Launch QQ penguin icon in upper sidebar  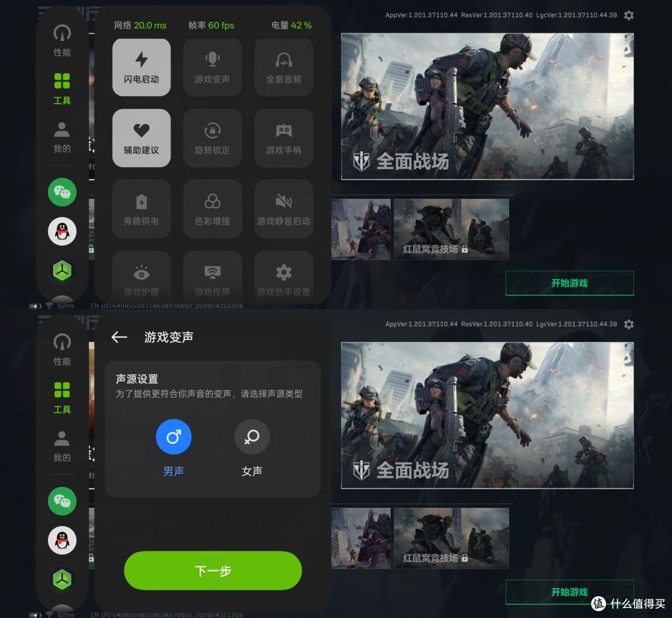pyautogui.click(x=62, y=232)
